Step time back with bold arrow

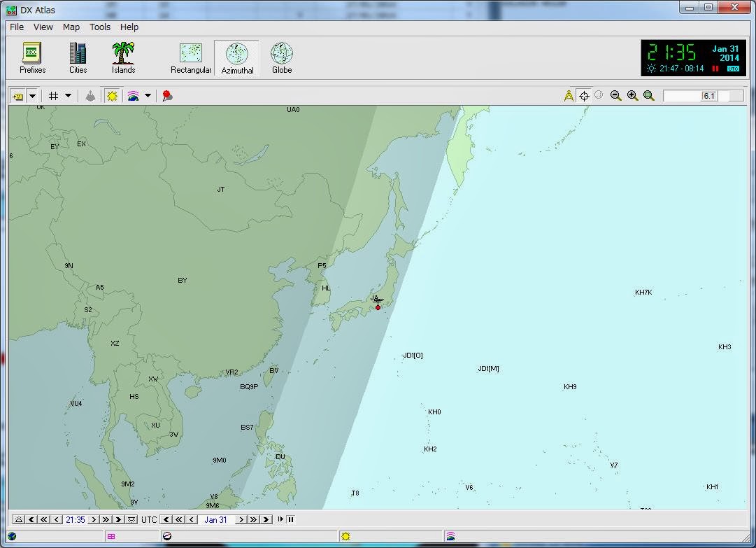(x=31, y=519)
